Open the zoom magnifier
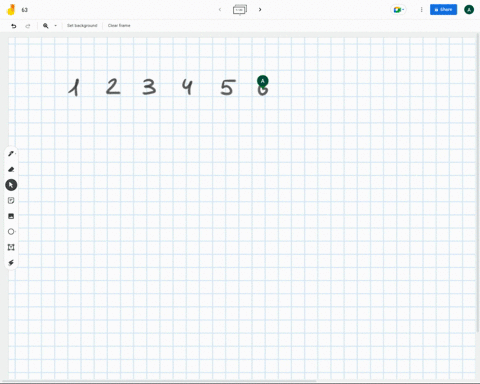The image size is (480, 384). 46,26
